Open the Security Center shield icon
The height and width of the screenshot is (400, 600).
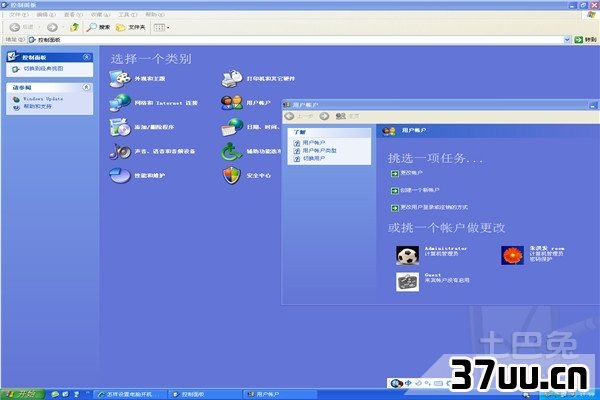click(232, 176)
